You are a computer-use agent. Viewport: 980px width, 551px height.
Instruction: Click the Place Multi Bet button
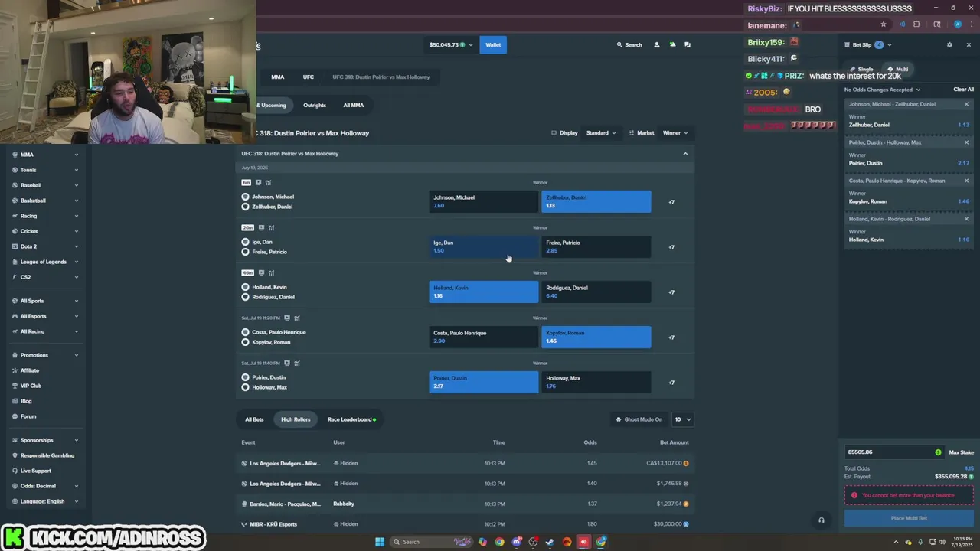909,518
